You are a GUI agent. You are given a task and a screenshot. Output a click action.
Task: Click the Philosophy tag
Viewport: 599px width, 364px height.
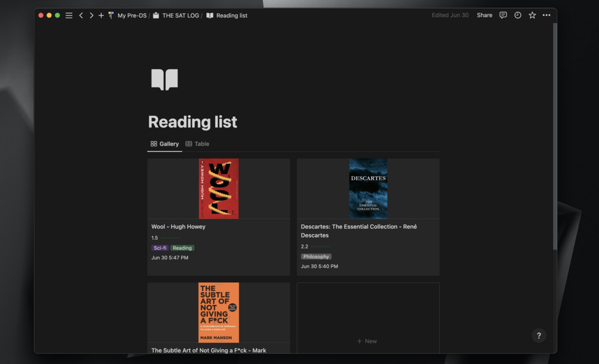316,257
